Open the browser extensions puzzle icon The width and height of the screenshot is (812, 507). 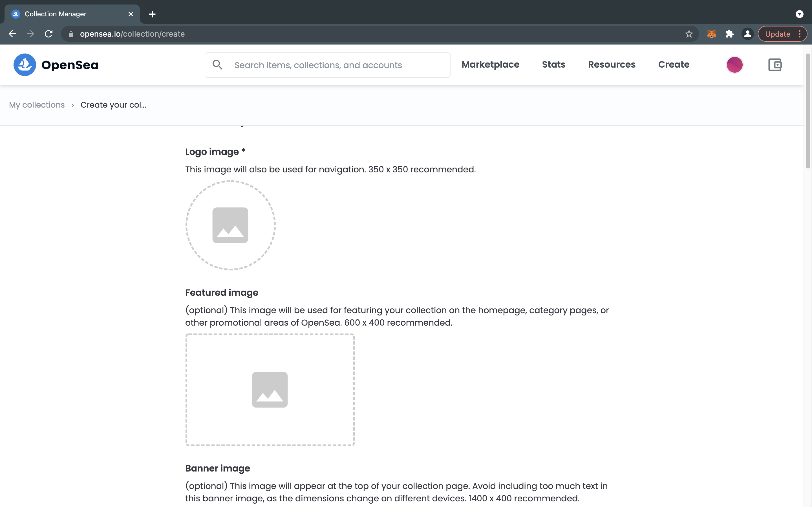click(x=729, y=34)
